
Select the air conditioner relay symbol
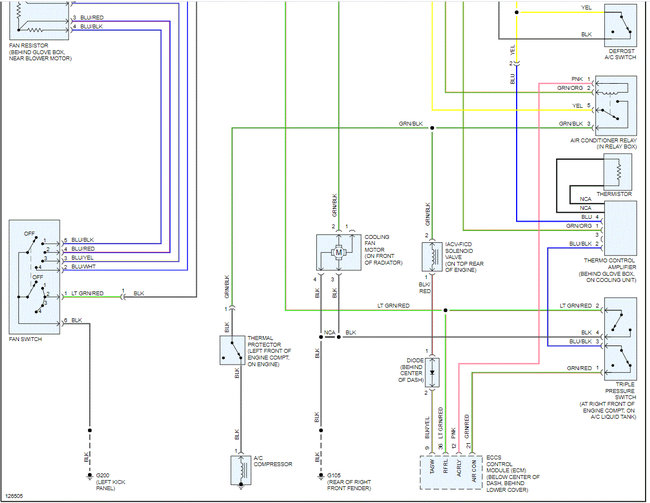pos(616,105)
